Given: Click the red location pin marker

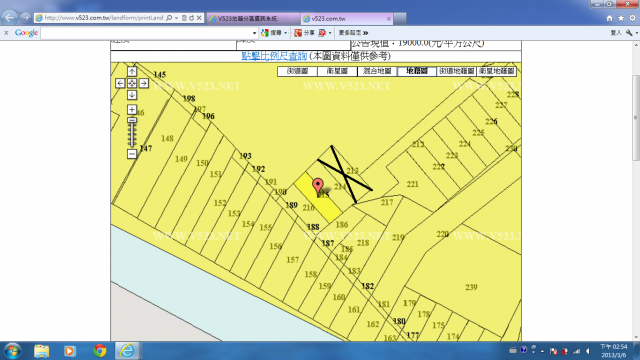Looking at the screenshot, I should (x=318, y=186).
